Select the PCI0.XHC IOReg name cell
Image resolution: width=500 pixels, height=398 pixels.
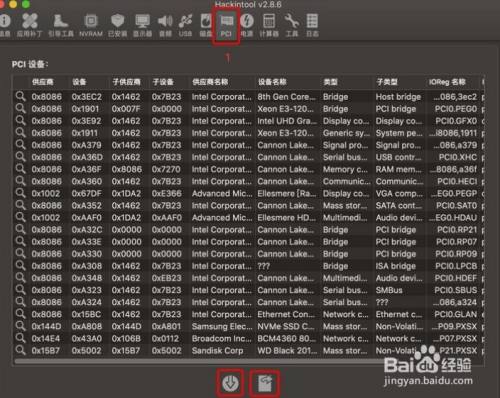458,157
